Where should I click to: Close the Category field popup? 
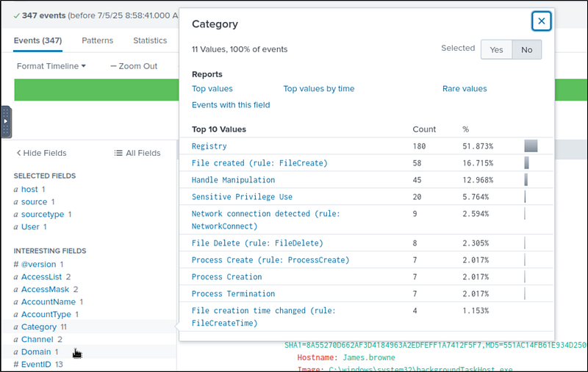click(542, 21)
